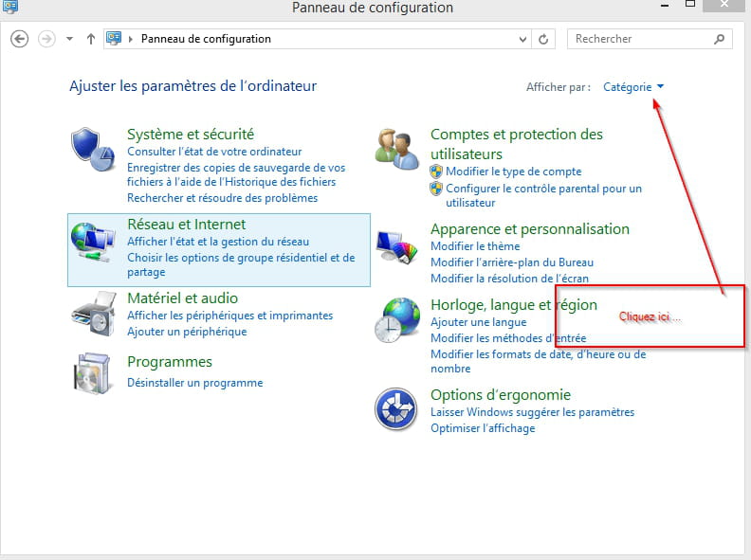
Task: Expand the address bar history dropdown
Action: [522, 39]
